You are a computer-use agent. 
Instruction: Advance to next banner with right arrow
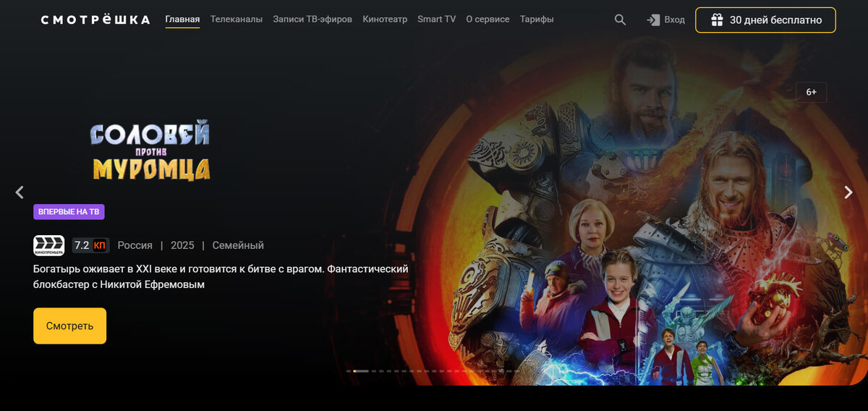pyautogui.click(x=848, y=192)
